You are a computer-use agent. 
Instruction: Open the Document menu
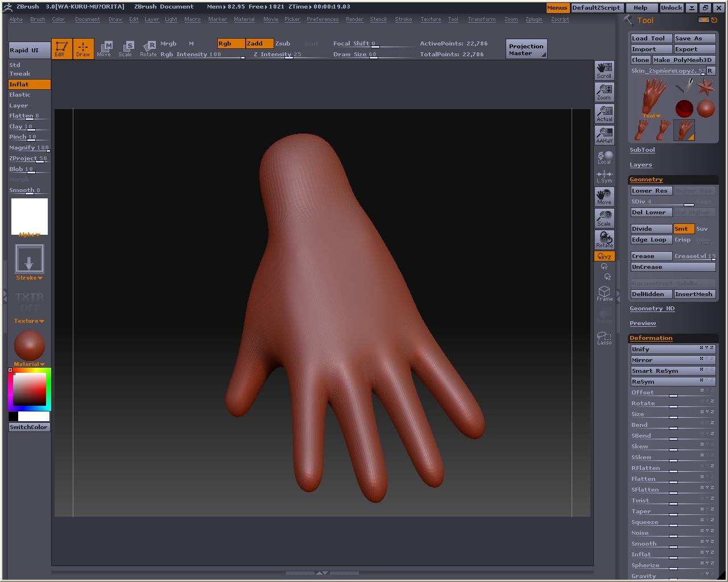point(87,19)
